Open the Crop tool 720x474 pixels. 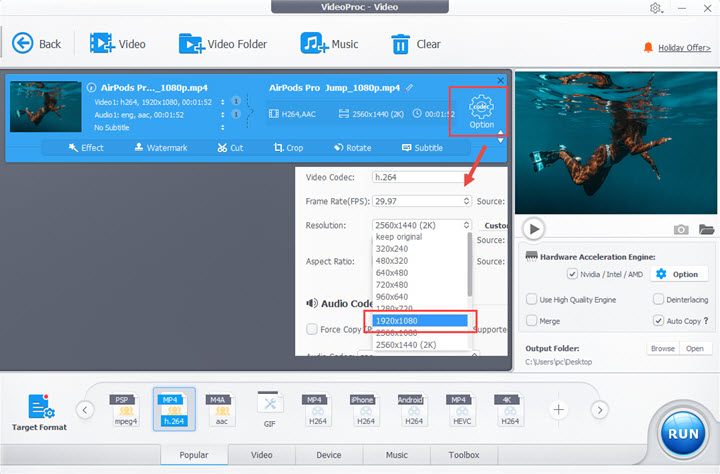(x=288, y=148)
